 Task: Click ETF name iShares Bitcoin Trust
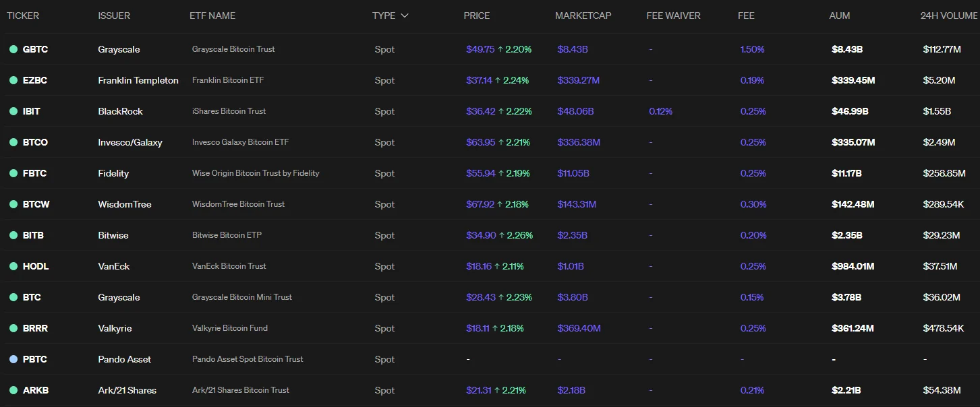pyautogui.click(x=229, y=111)
